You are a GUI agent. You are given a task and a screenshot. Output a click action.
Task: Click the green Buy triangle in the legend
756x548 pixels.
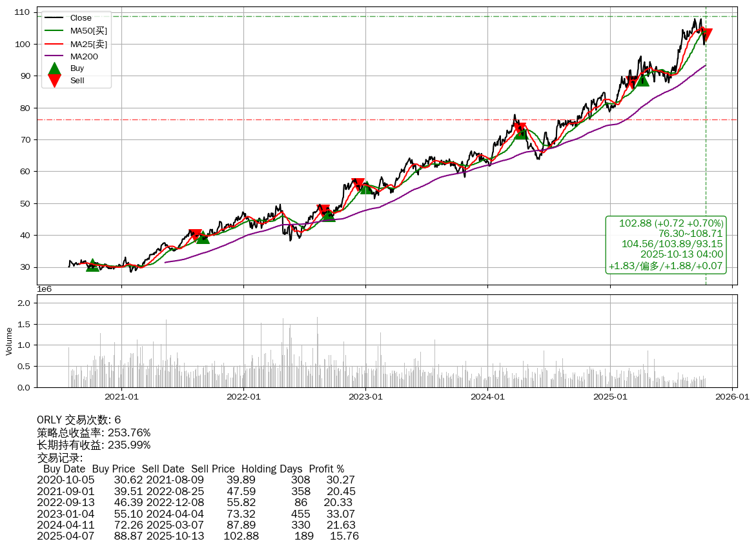[55, 68]
